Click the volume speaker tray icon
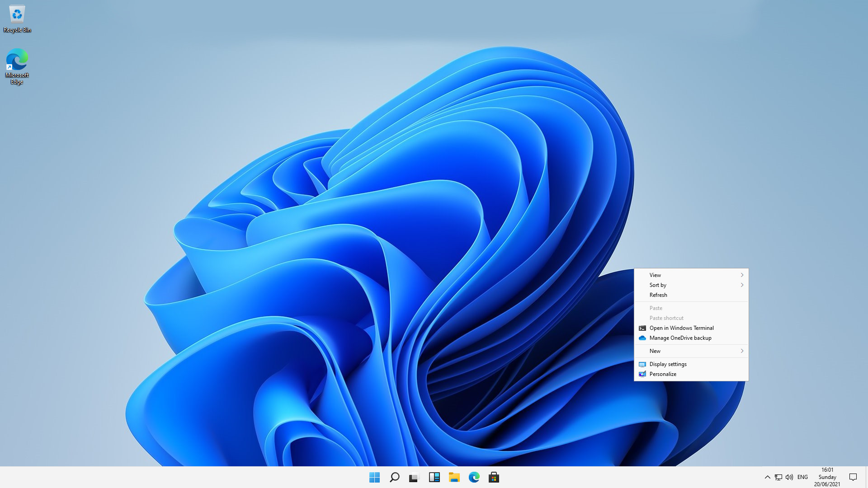 (789, 477)
